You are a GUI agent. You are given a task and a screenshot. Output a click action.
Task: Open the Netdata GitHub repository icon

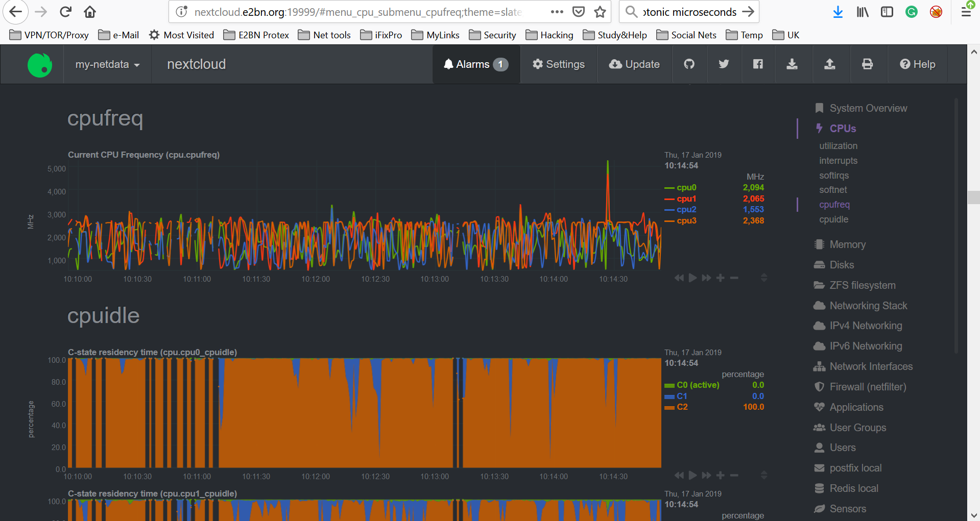[x=689, y=64]
